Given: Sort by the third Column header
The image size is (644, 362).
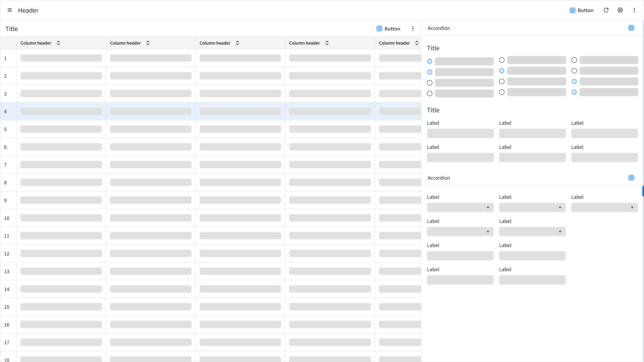Looking at the screenshot, I should (237, 43).
